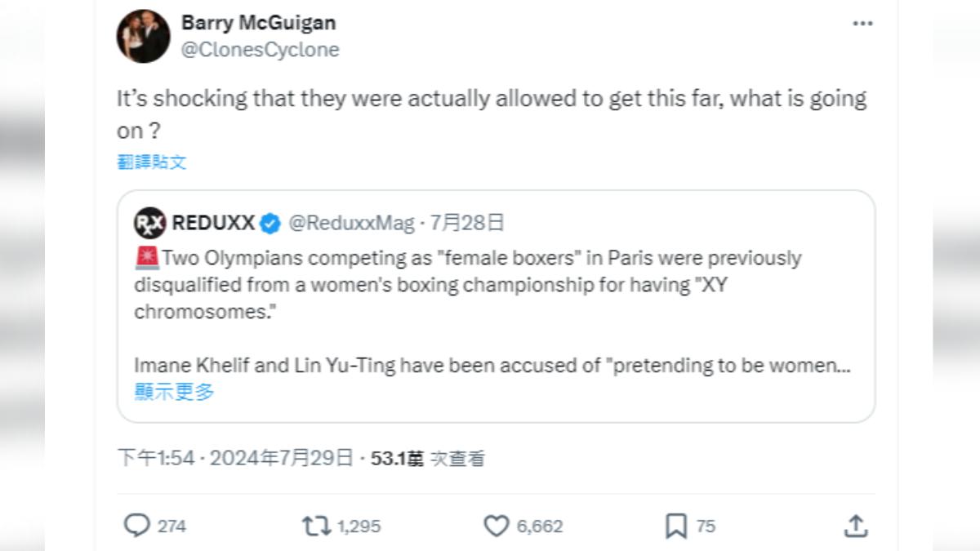Click the REDUXX logo avatar
980x551 pixels.
pyautogui.click(x=149, y=223)
